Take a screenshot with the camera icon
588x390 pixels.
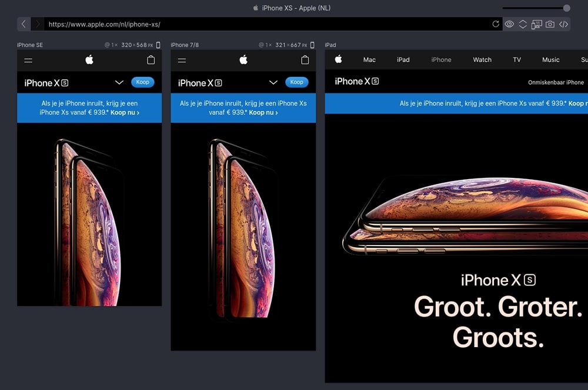pyautogui.click(x=550, y=24)
